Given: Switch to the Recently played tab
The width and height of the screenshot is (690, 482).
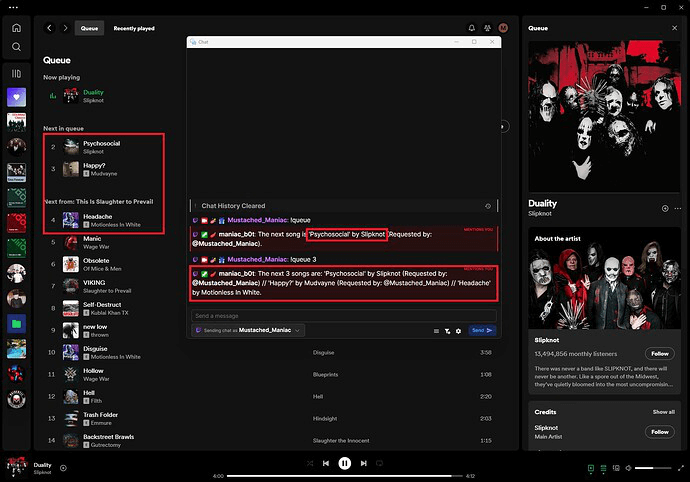Looking at the screenshot, I should [x=134, y=28].
